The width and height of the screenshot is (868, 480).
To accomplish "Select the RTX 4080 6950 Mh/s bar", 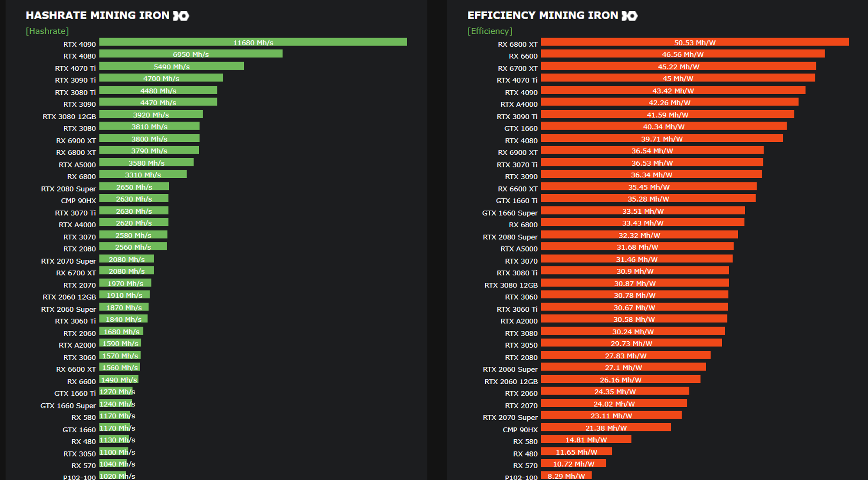I will tap(191, 54).
